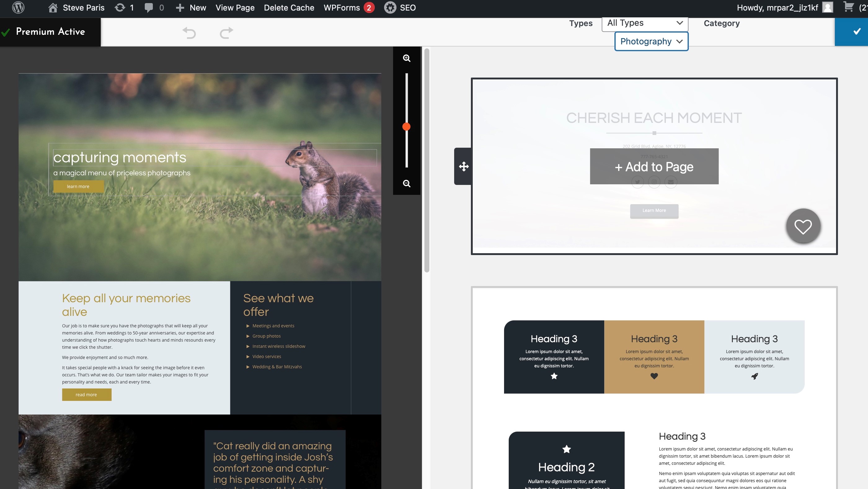This screenshot has width=868, height=489.
Task: Click the zoom-out magnifier icon
Action: click(x=406, y=184)
